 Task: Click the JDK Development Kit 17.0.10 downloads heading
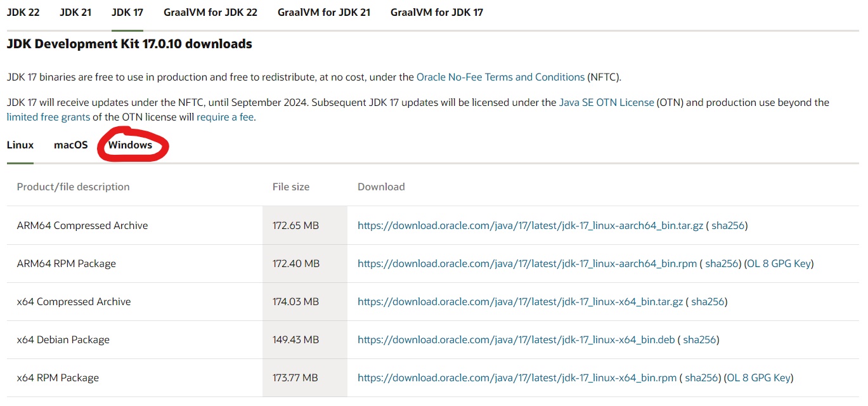[x=129, y=44]
